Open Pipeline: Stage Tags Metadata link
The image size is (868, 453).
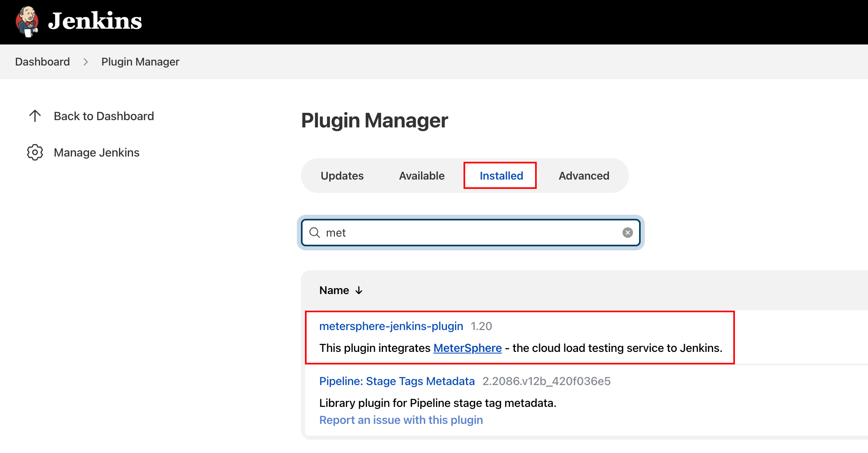pos(397,381)
